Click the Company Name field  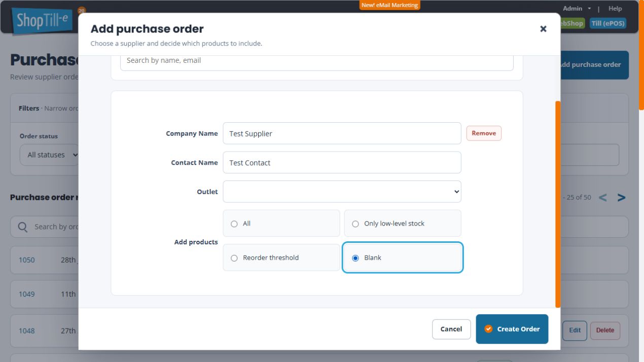pyautogui.click(x=342, y=133)
